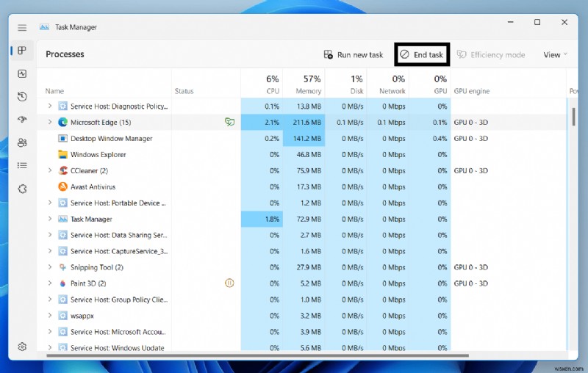Click 211.6 MB memory cell for Edge

[x=304, y=122]
